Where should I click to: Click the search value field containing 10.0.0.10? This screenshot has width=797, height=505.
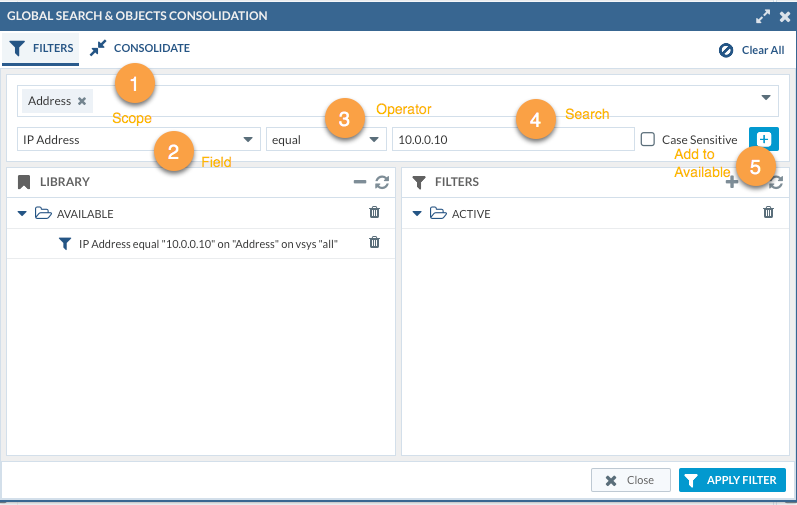point(512,140)
